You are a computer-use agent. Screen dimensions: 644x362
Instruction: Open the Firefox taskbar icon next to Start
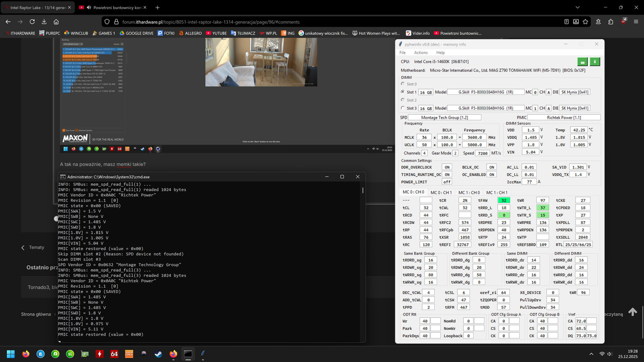26,354
